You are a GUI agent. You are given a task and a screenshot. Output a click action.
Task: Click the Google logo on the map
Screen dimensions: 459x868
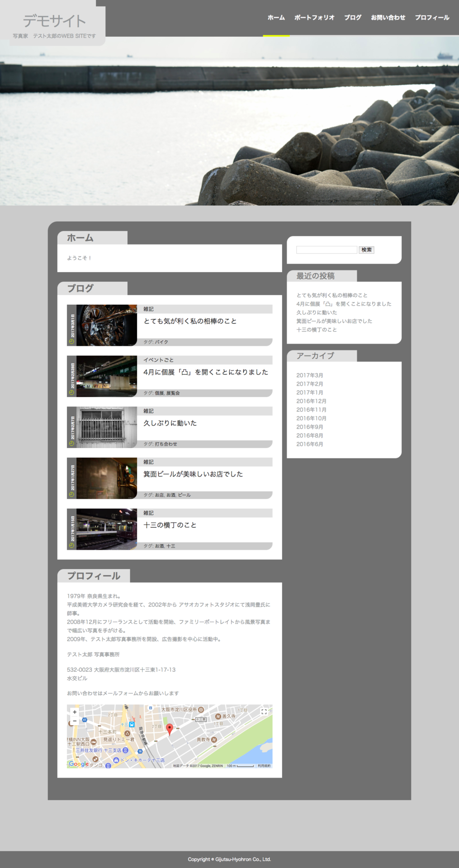(79, 764)
